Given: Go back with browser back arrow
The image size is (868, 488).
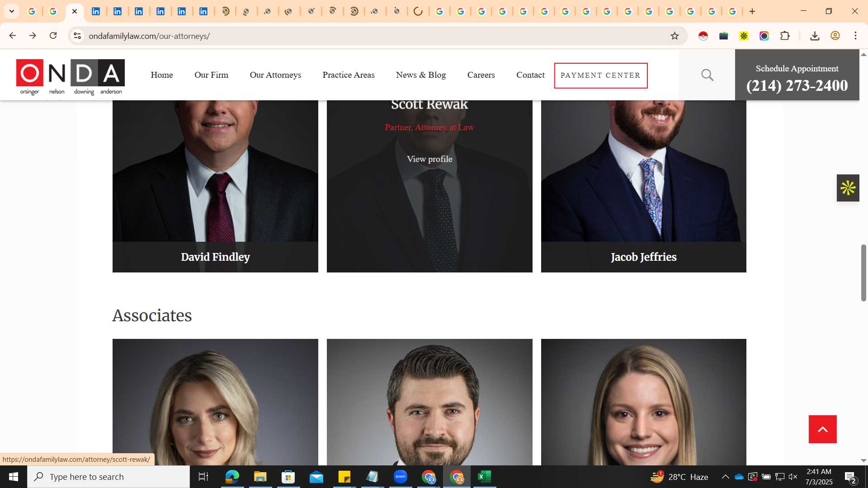Looking at the screenshot, I should 12,36.
